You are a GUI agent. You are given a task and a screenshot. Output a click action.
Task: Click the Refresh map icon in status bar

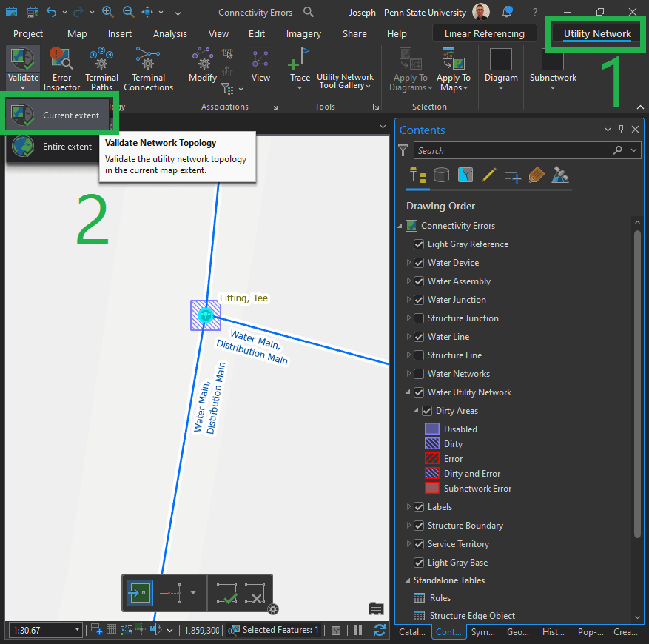380,630
